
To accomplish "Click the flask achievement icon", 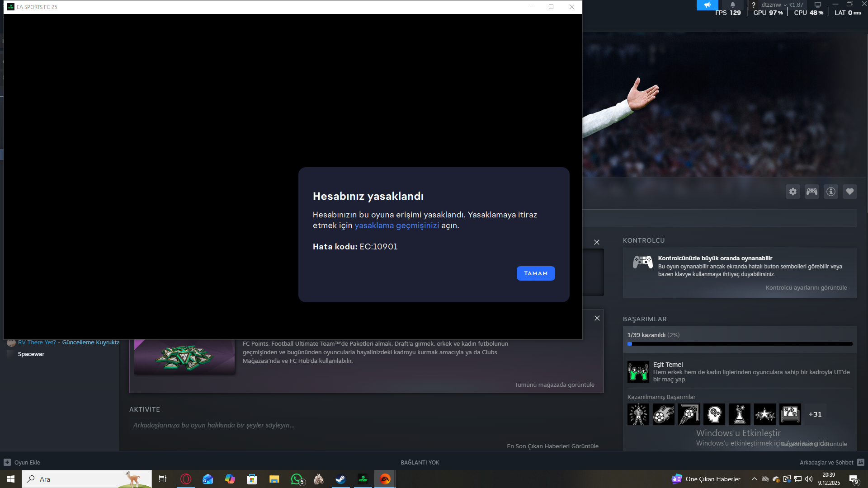I will click(x=740, y=414).
